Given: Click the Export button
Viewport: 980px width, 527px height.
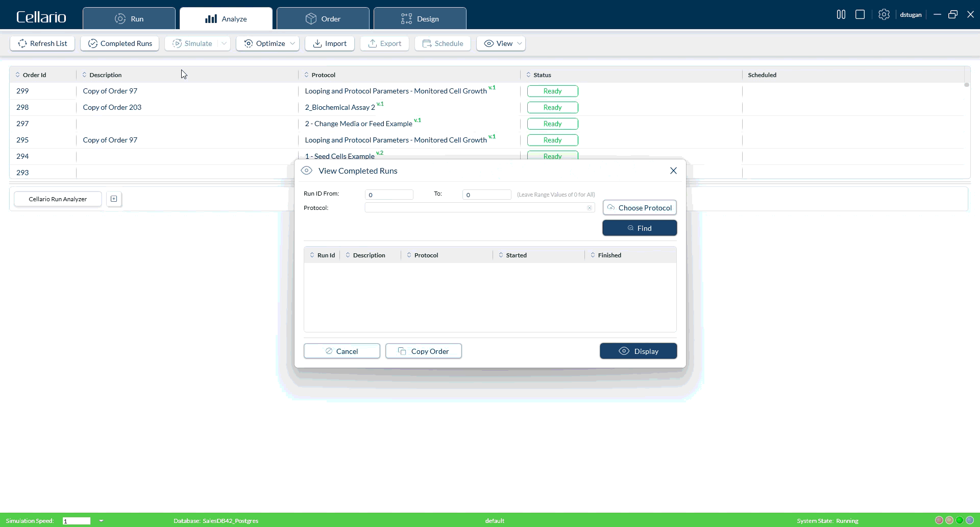Looking at the screenshot, I should (x=385, y=43).
